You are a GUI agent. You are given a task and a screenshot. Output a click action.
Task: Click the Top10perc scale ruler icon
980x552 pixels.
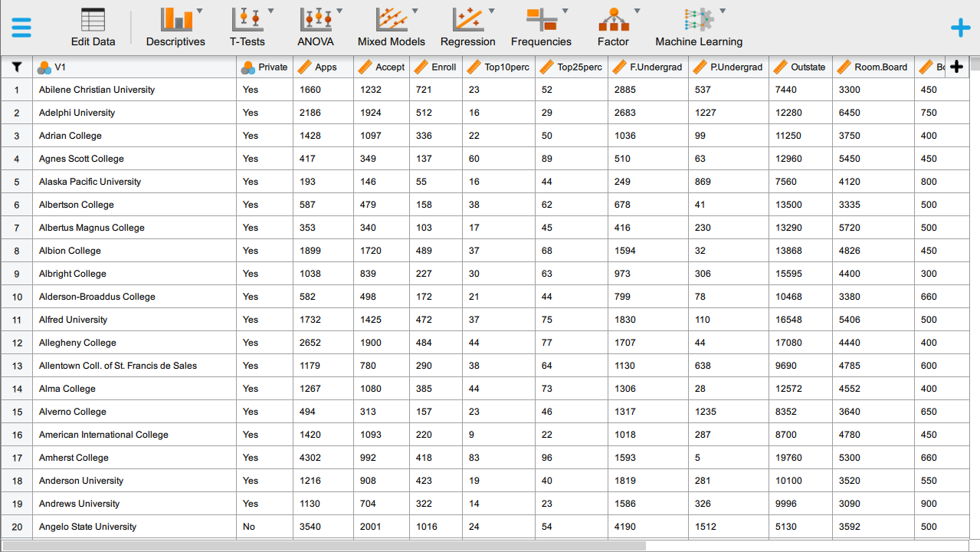point(474,67)
